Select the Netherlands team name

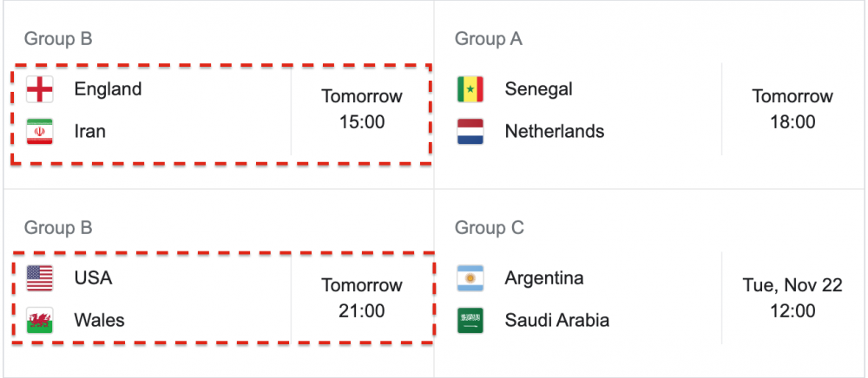pos(554,132)
